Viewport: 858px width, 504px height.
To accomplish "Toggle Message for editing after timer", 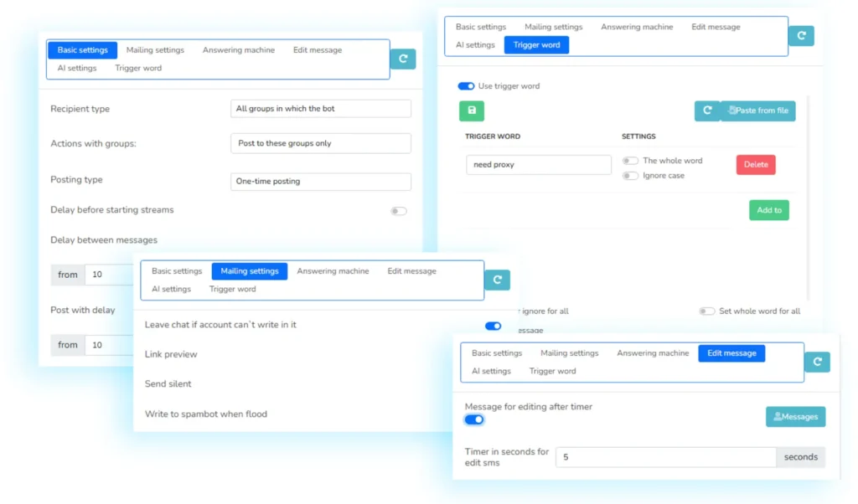I will [x=474, y=419].
